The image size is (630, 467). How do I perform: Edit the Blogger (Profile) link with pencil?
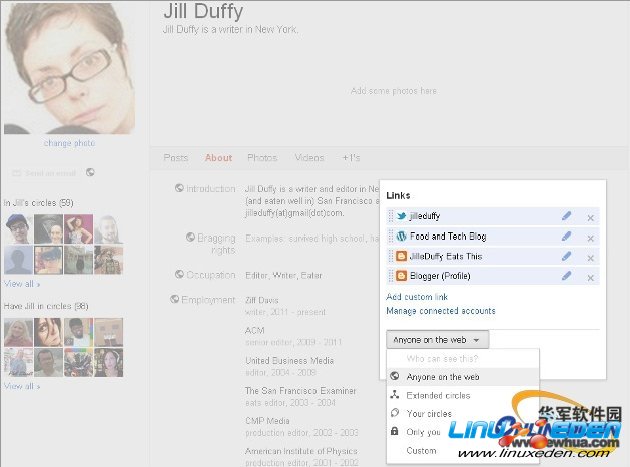566,276
